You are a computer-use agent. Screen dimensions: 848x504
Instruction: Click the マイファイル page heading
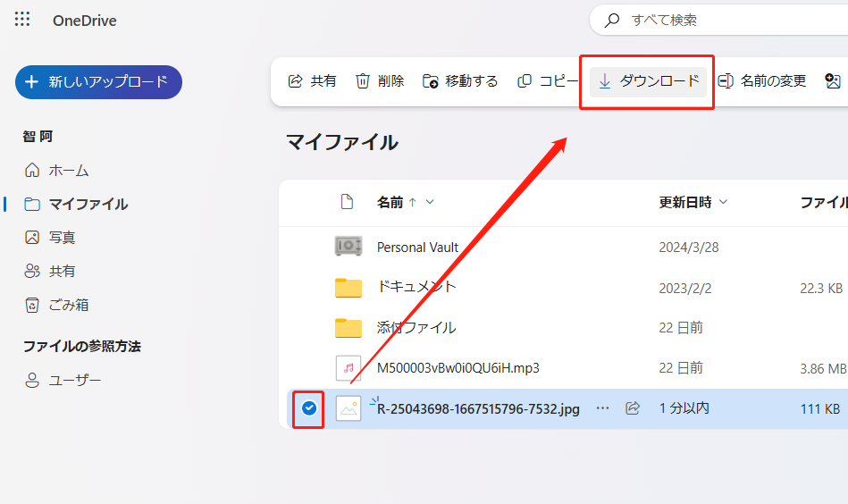pyautogui.click(x=342, y=142)
